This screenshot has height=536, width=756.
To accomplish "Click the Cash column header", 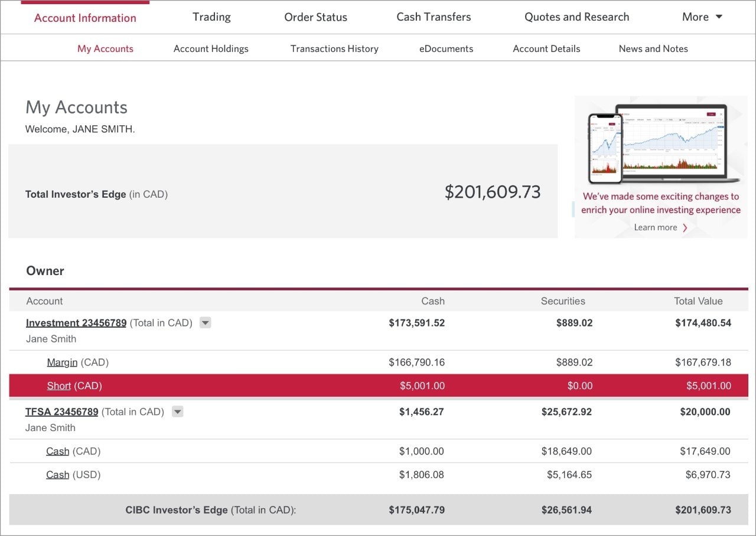I will pyautogui.click(x=433, y=301).
